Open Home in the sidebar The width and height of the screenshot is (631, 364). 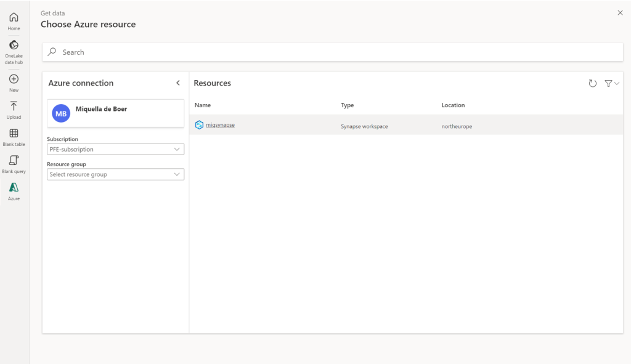point(14,22)
